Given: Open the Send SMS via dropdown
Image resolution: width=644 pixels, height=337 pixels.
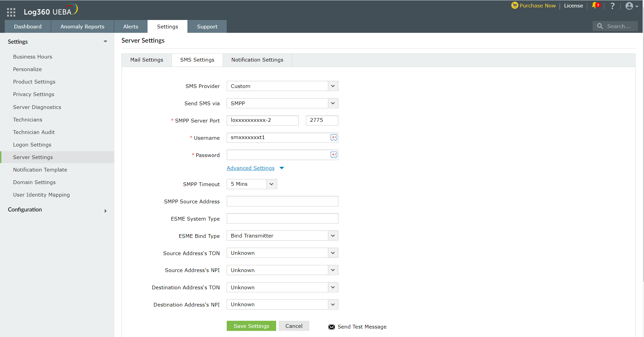Looking at the screenshot, I should point(282,103).
